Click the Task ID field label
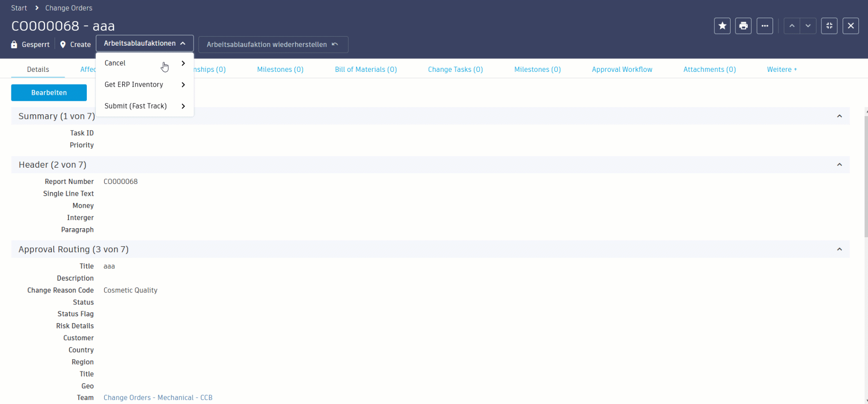The image size is (868, 404). click(82, 133)
